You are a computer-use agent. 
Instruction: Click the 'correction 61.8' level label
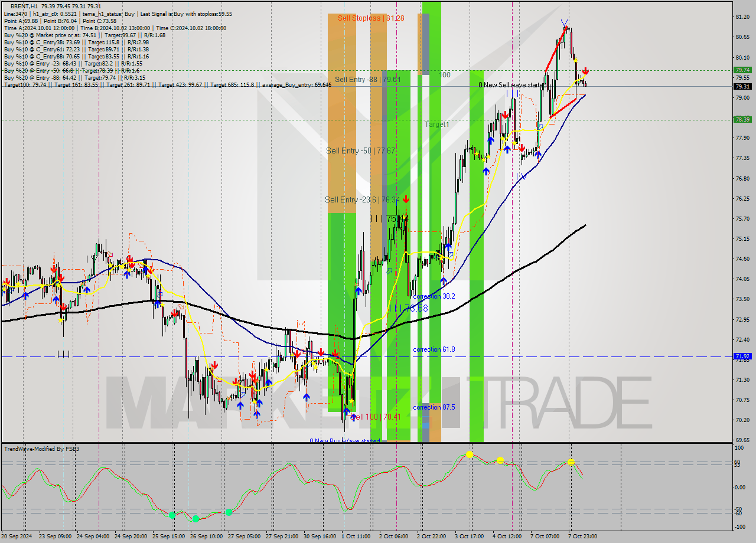pyautogui.click(x=434, y=349)
